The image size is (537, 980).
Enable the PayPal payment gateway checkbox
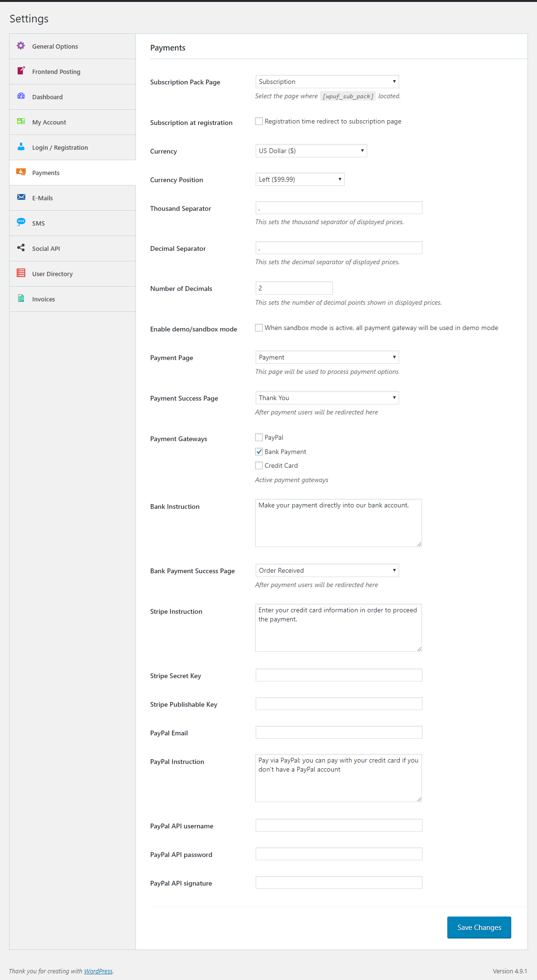(259, 437)
